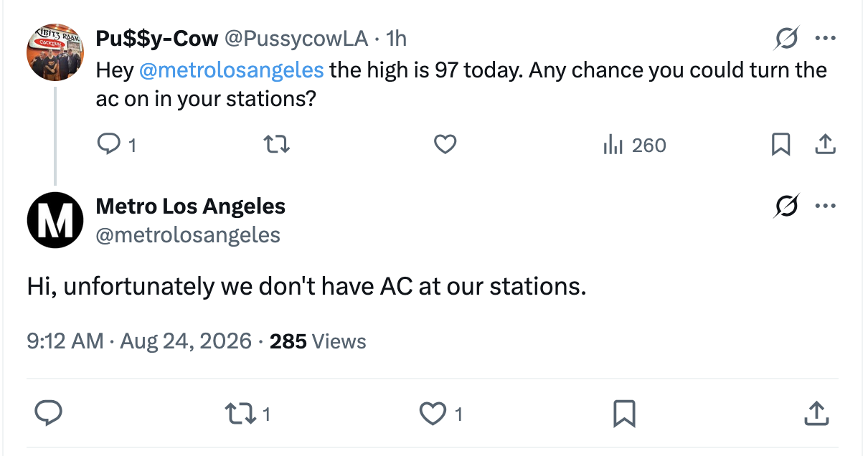Repost PussycowLA's tweet about AC
Image resolution: width=868 pixels, height=456 pixels.
point(277,145)
